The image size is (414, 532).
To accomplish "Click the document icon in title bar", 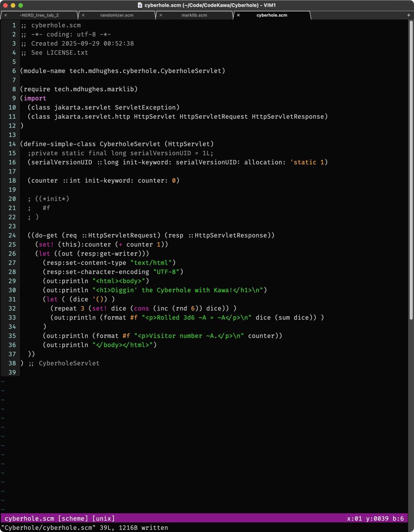I will click(140, 5).
